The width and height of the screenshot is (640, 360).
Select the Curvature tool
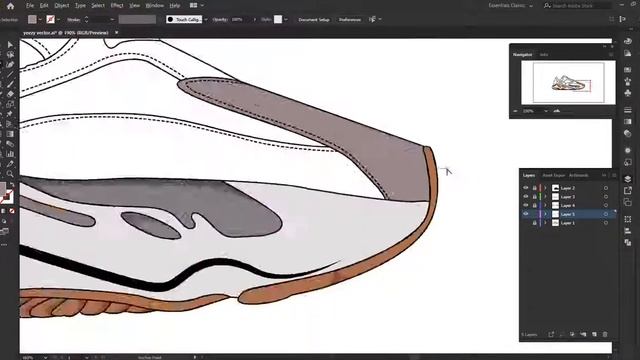point(10,64)
